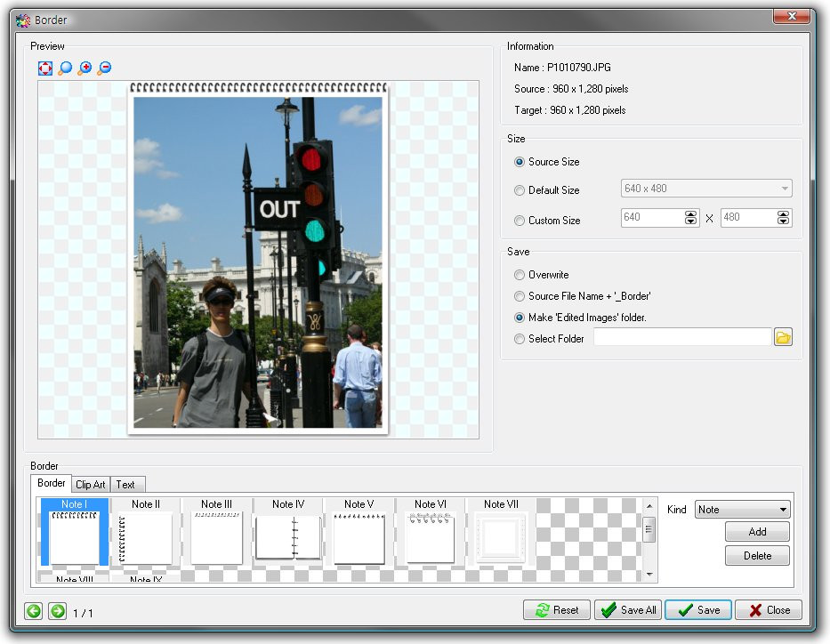Choose Source File Name + '_Border' option
This screenshot has width=830, height=644.
pos(583,296)
